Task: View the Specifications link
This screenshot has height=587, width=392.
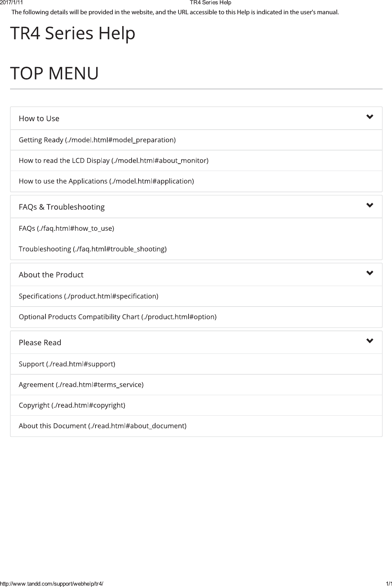Action: point(88,296)
